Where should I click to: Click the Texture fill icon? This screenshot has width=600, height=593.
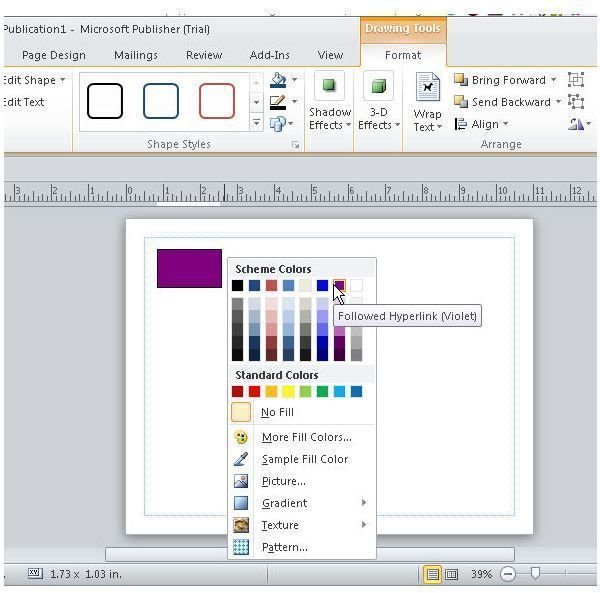click(241, 525)
